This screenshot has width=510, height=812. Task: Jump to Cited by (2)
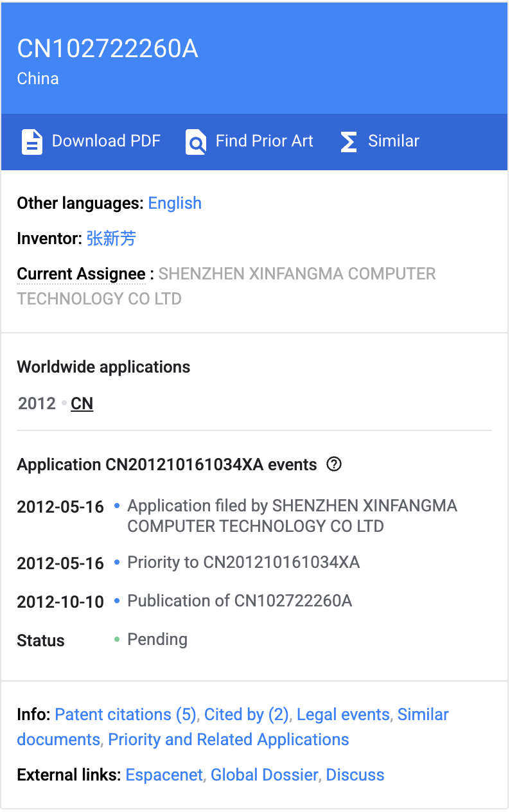[x=247, y=714]
